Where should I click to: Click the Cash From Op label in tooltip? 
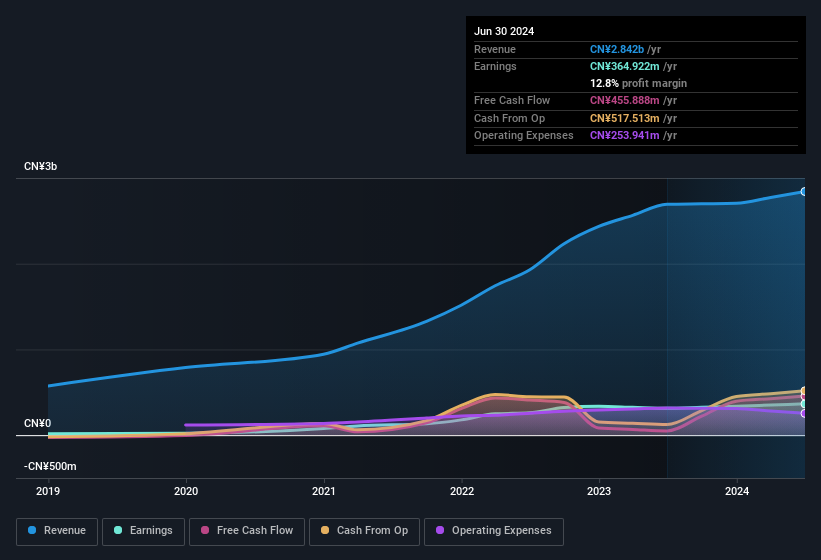[509, 118]
